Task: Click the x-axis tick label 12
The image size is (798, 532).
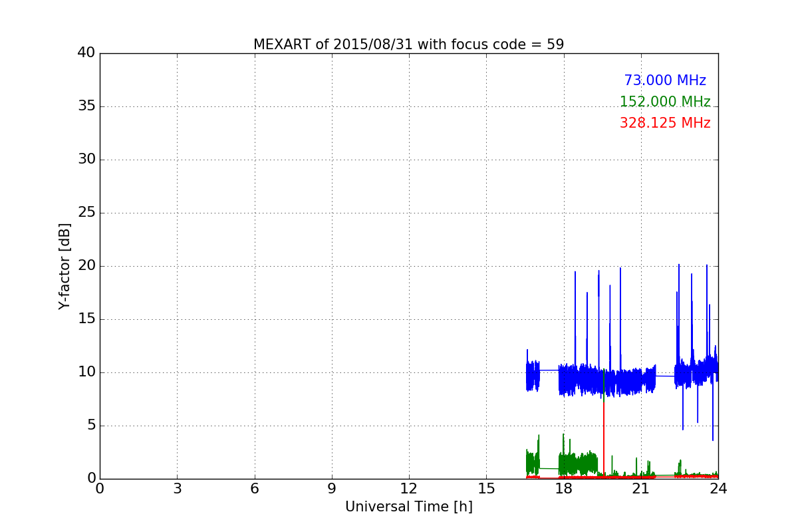Action: (409, 489)
